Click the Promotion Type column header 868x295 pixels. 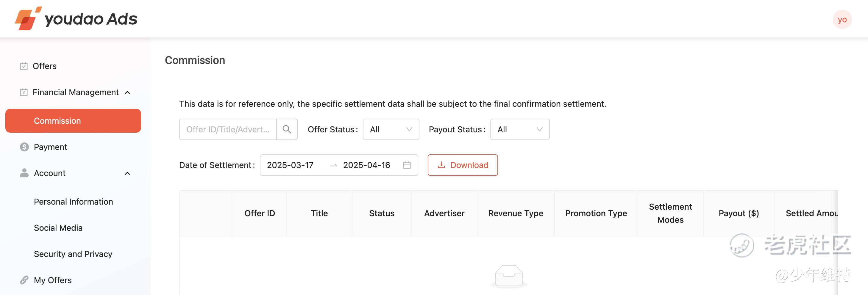[596, 213]
